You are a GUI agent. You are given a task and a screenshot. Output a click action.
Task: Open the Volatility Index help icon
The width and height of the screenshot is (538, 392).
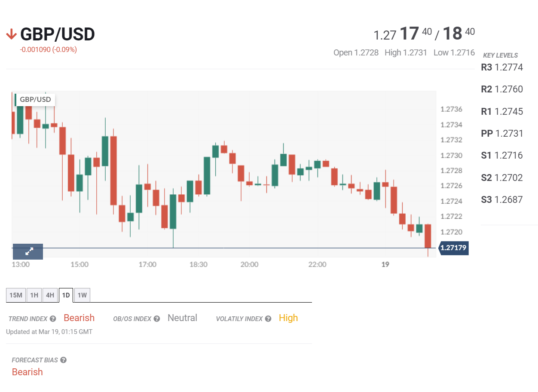click(268, 319)
